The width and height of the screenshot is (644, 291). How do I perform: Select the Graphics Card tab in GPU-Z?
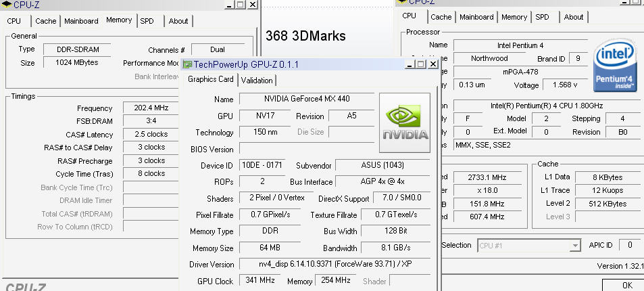pos(211,79)
